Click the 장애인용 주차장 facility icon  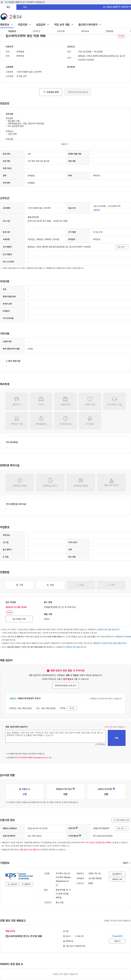(20, 482)
